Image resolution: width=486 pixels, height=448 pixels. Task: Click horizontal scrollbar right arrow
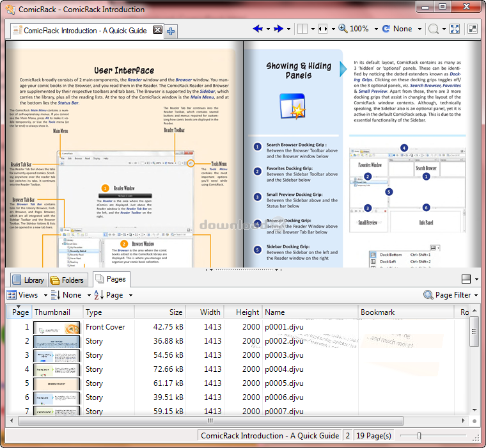pyautogui.click(x=464, y=421)
